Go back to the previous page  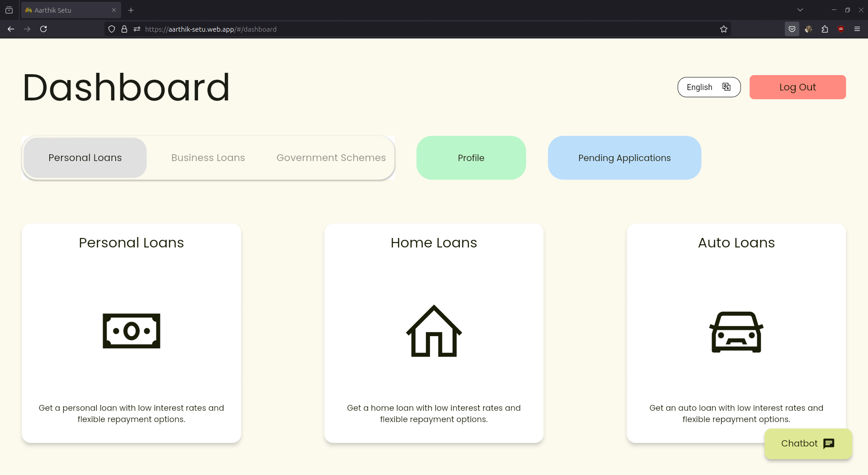pyautogui.click(x=11, y=29)
